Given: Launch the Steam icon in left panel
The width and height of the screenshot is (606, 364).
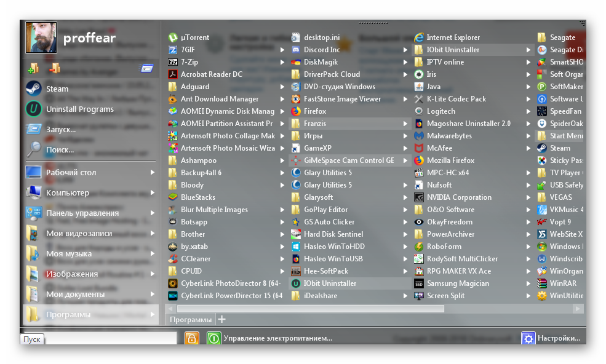Looking at the screenshot, I should click(x=34, y=89).
